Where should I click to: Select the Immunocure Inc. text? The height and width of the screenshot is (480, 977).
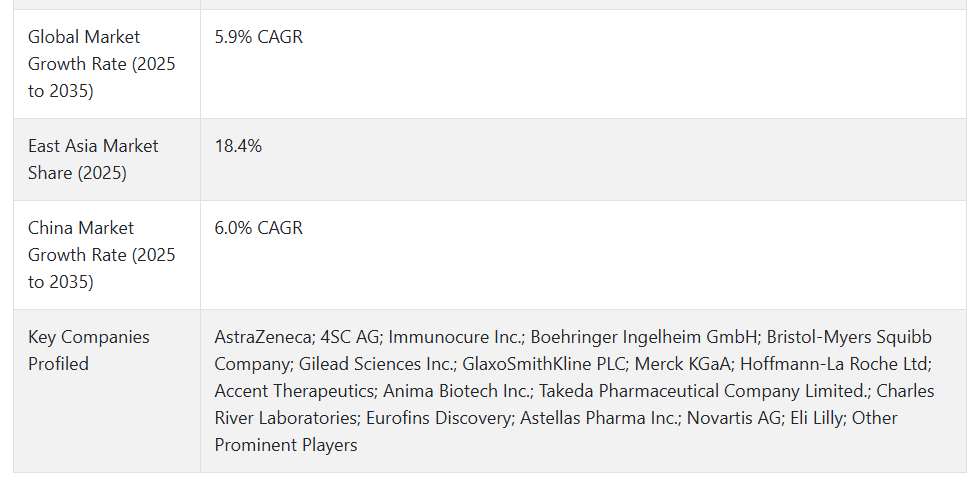pos(454,337)
